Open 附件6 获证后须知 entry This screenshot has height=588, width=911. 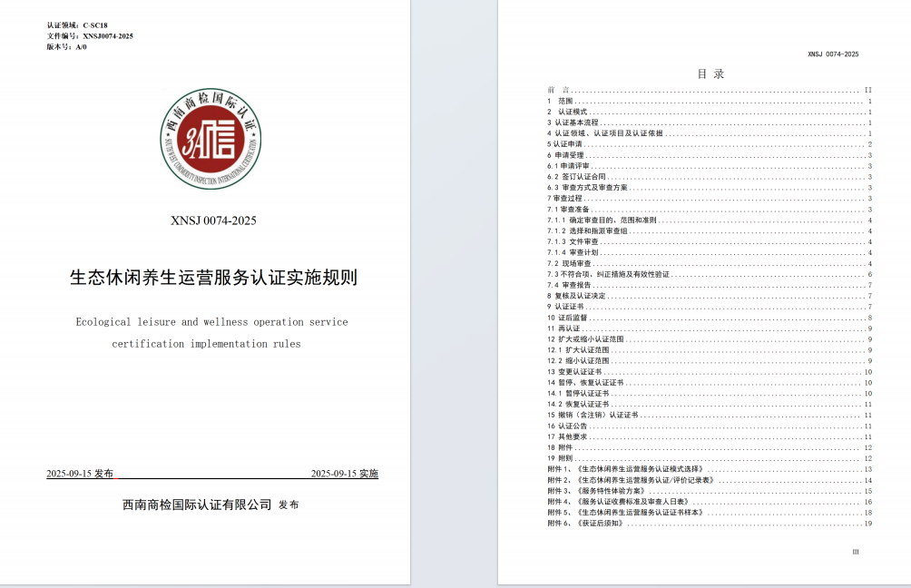coord(585,523)
